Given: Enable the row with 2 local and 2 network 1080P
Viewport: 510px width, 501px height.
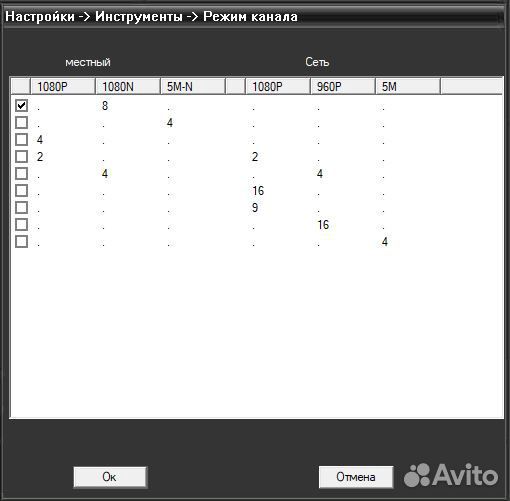Looking at the screenshot, I should tap(21, 157).
